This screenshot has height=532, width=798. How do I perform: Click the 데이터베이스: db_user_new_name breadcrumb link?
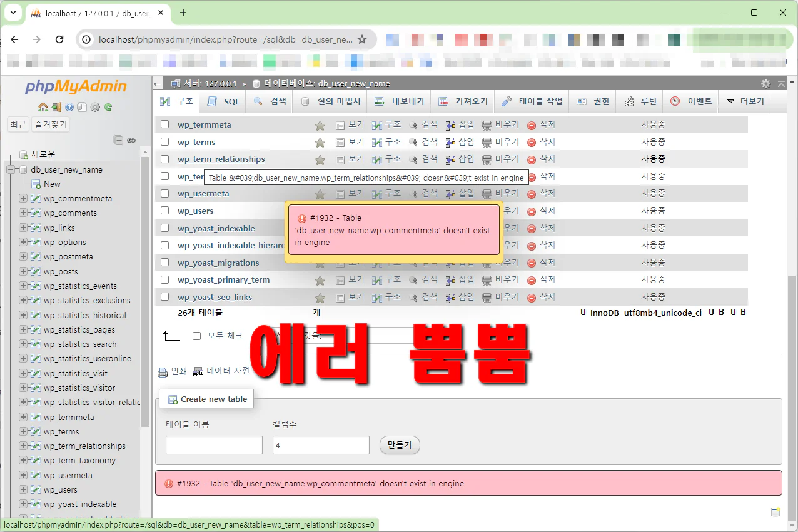[327, 83]
